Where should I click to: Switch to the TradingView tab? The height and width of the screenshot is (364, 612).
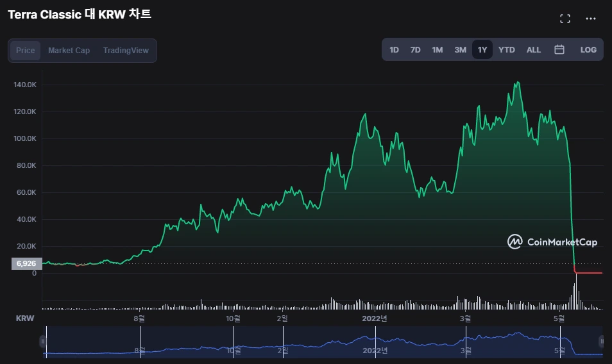pyautogui.click(x=126, y=50)
